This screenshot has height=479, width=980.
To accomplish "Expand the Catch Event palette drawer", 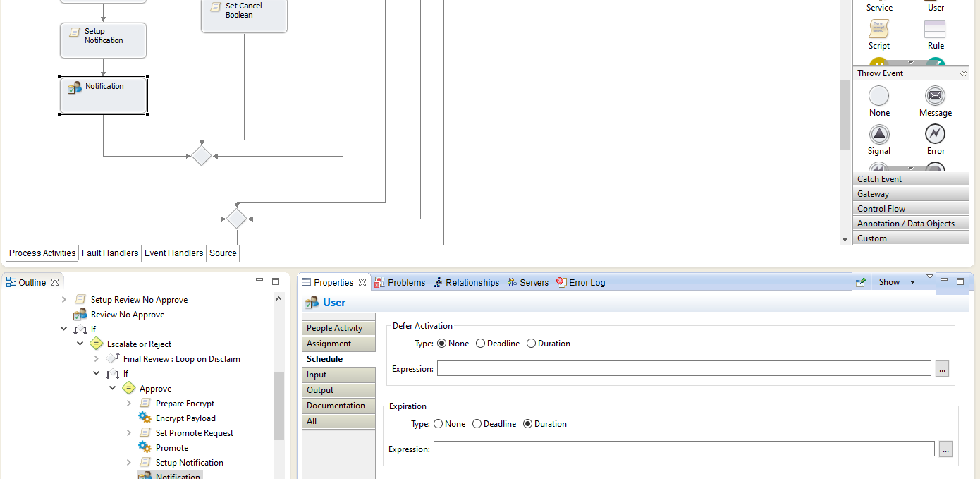I will pos(911,179).
